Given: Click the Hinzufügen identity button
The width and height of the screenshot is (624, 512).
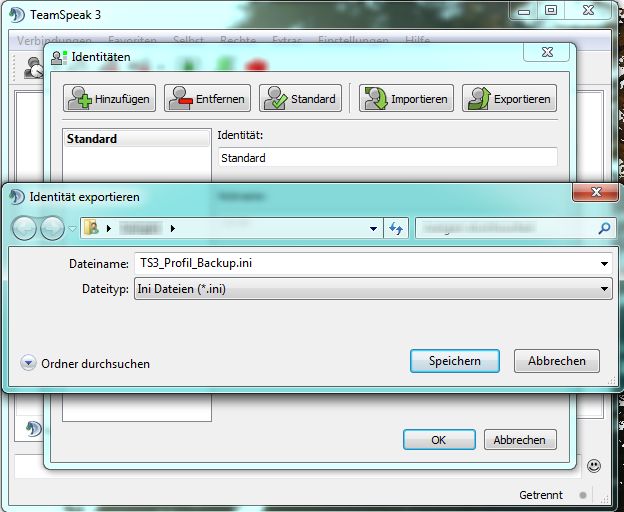Looking at the screenshot, I should coord(109,98).
